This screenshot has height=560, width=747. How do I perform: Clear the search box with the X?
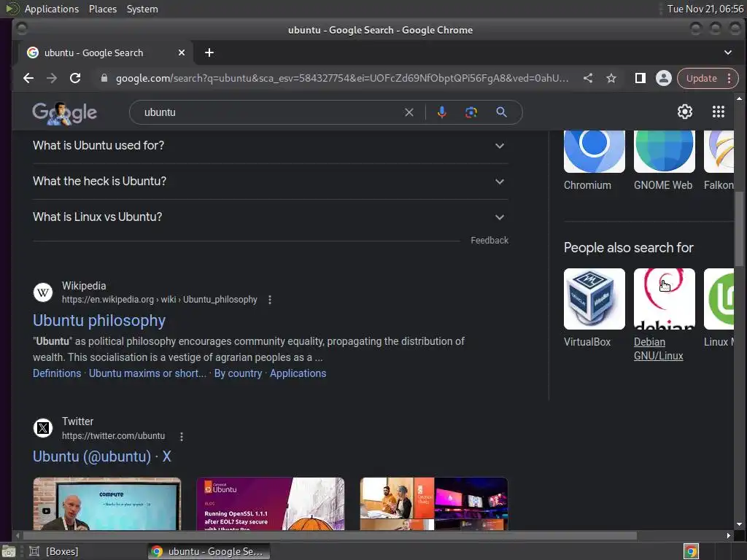(x=409, y=112)
